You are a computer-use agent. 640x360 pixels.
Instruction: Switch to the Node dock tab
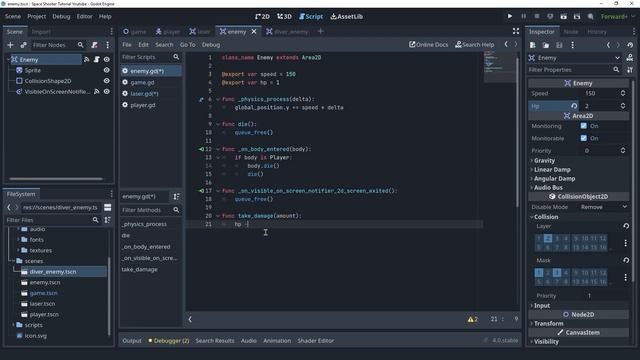pyautogui.click(x=571, y=31)
